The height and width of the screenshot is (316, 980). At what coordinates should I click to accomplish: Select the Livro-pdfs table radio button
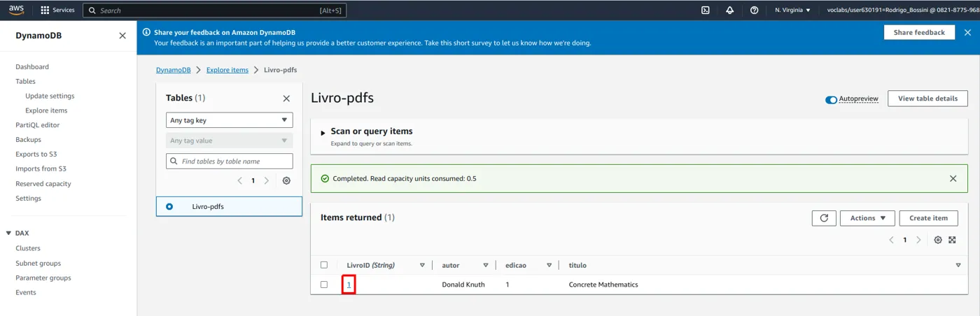point(169,207)
